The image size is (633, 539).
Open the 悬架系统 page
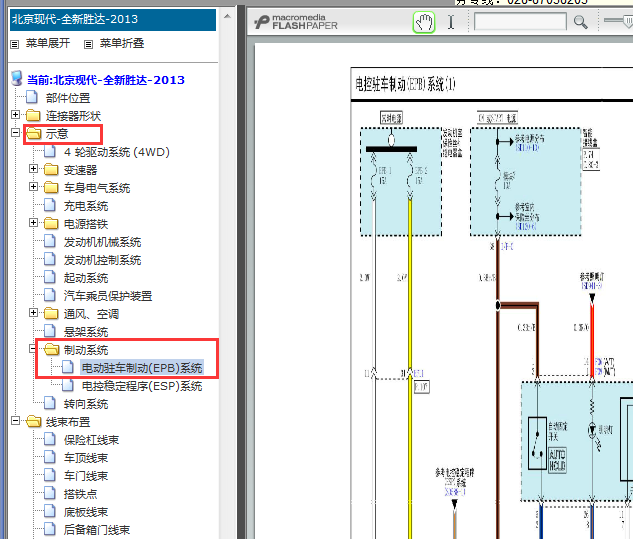pyautogui.click(x=86, y=332)
